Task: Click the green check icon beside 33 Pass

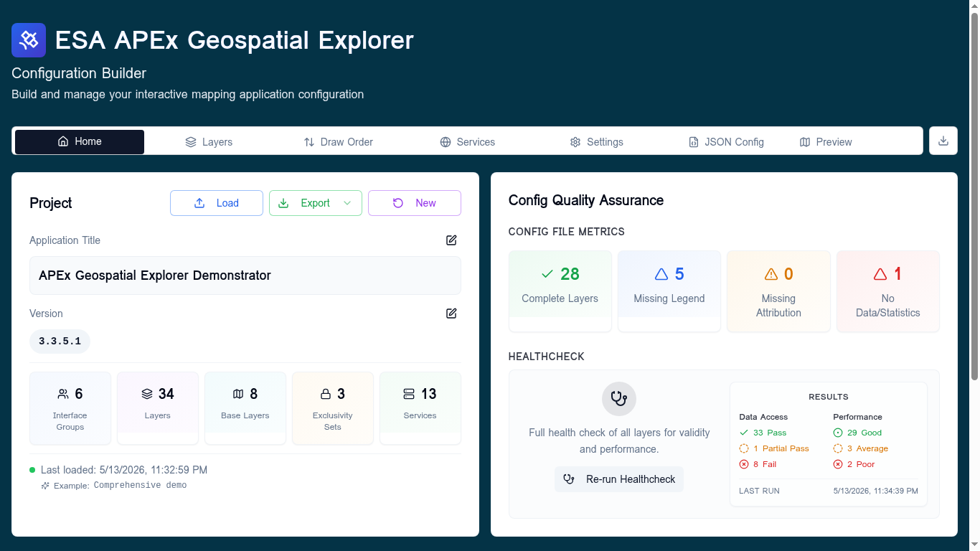Action: click(744, 433)
